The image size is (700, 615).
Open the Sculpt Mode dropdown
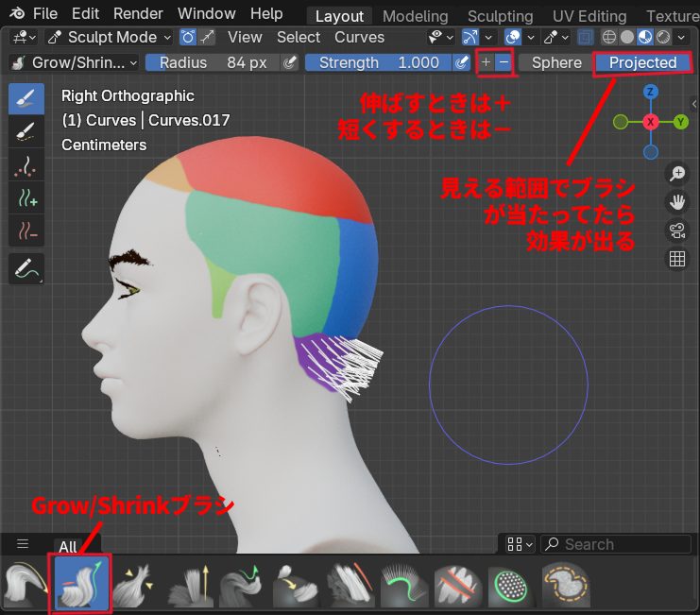coord(109,37)
